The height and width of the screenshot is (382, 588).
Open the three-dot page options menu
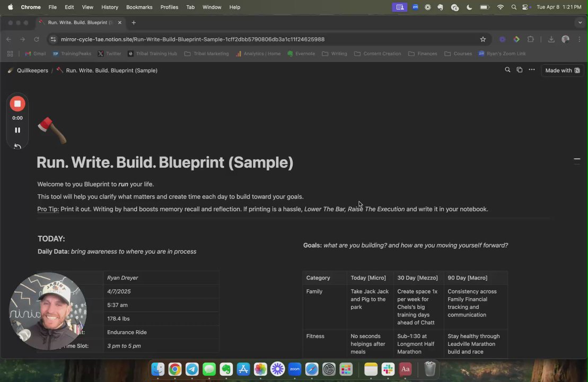pos(532,70)
